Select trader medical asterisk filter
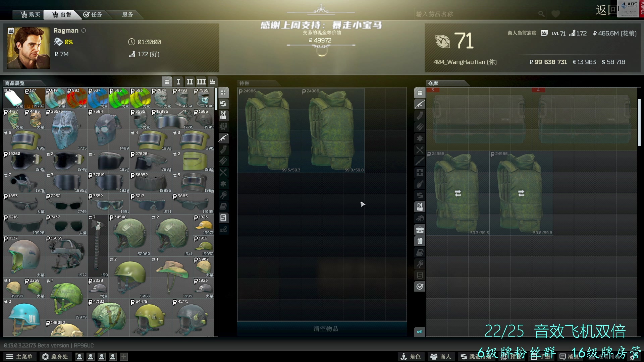Image resolution: width=644 pixels, height=362 pixels. (223, 184)
